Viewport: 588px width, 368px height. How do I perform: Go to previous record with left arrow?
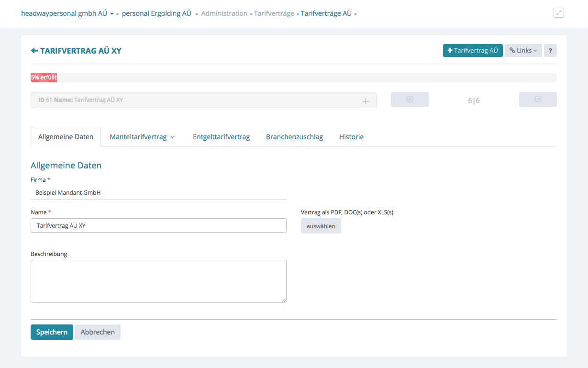pos(410,100)
